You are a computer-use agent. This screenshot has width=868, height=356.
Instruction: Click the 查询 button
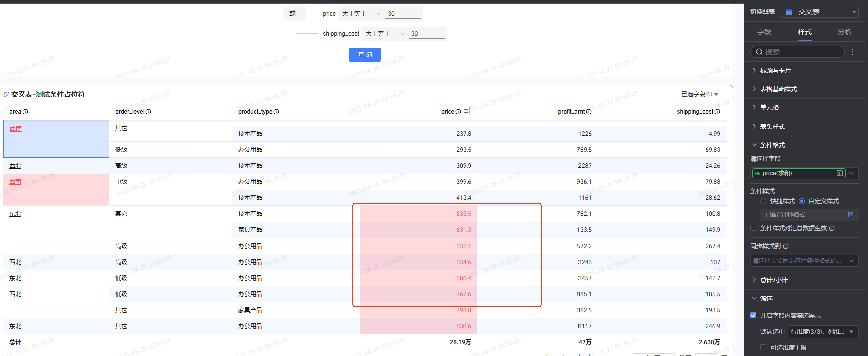pyautogui.click(x=365, y=55)
